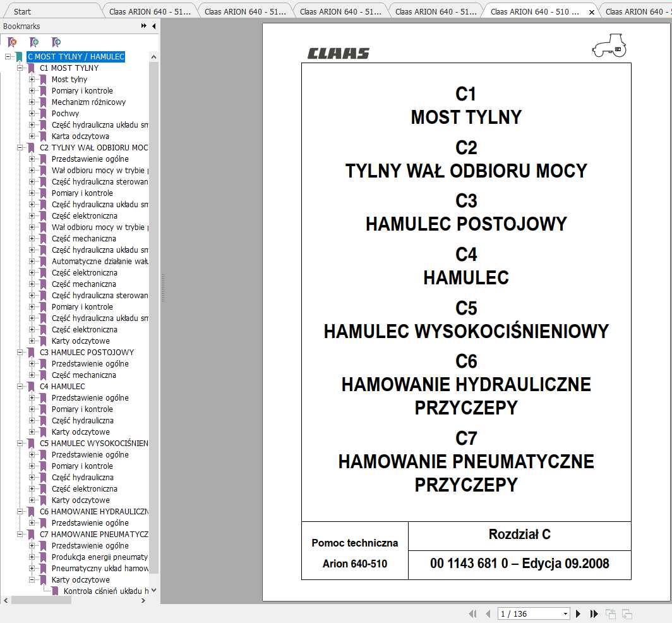672x623 pixels.
Task: Click the bookmark icon beside Automatyczne działanie wału
Action: 44,261
